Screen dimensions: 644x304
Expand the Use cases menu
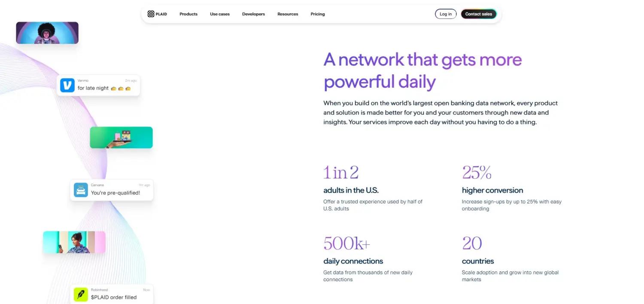point(220,14)
